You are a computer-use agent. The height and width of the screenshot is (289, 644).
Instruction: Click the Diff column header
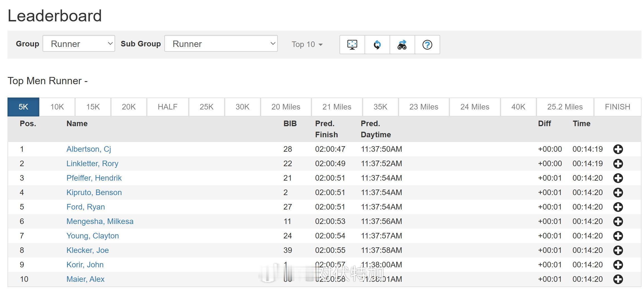(x=544, y=124)
